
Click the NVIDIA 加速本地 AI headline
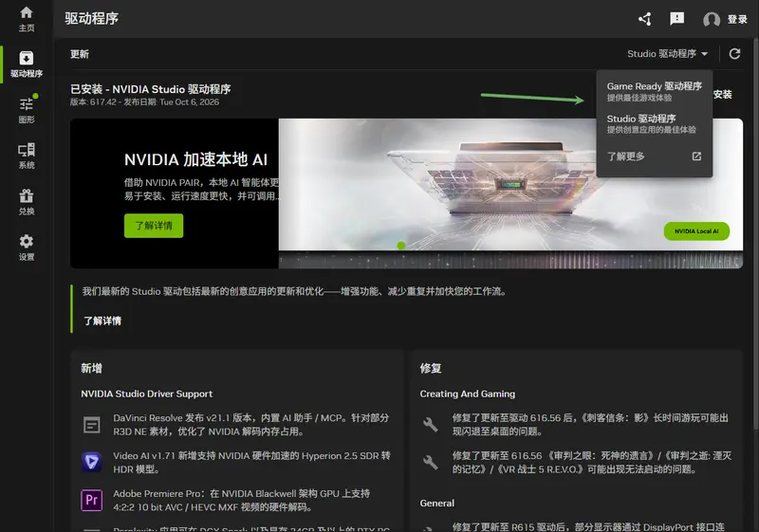coord(196,159)
